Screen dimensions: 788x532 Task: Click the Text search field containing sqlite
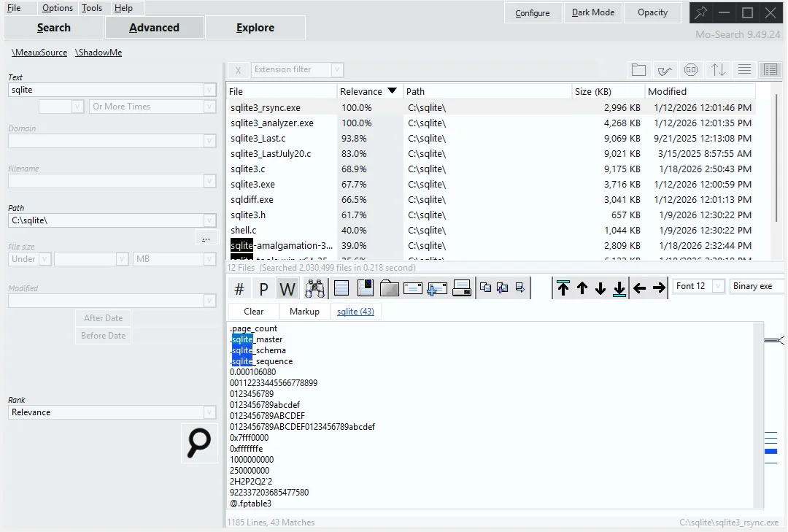tap(106, 90)
